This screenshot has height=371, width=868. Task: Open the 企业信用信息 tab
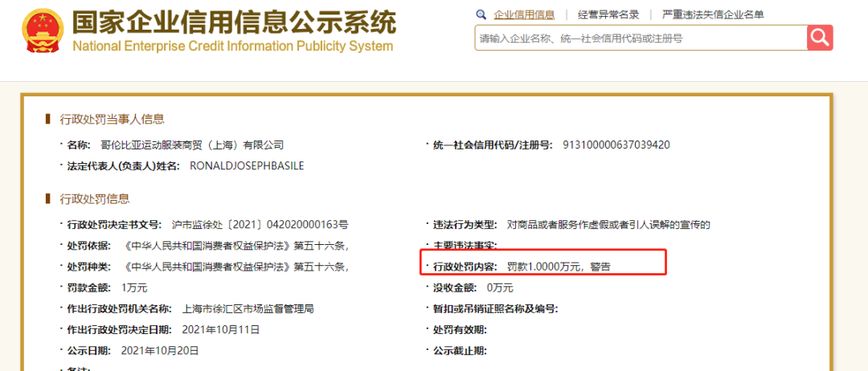(524, 15)
